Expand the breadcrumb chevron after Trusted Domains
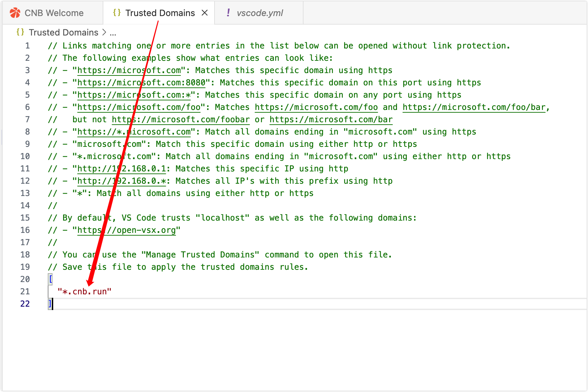The image size is (588, 392). pyautogui.click(x=104, y=32)
